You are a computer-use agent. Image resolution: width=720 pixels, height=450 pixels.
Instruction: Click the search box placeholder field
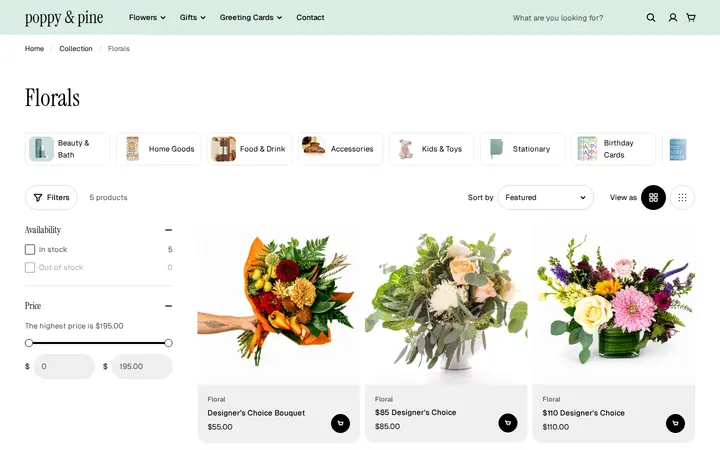[x=558, y=18]
